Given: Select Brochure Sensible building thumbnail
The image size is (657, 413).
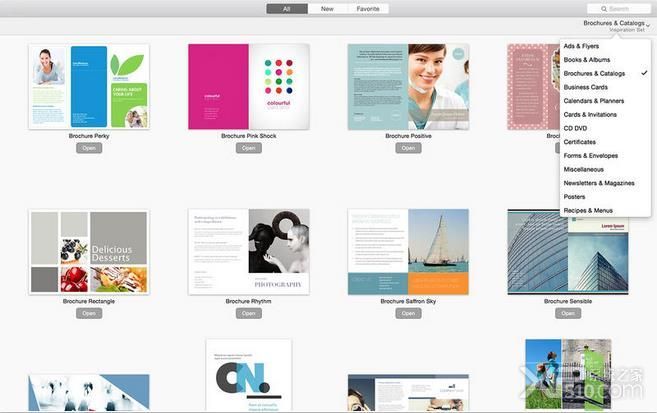Looking at the screenshot, I should point(568,252).
